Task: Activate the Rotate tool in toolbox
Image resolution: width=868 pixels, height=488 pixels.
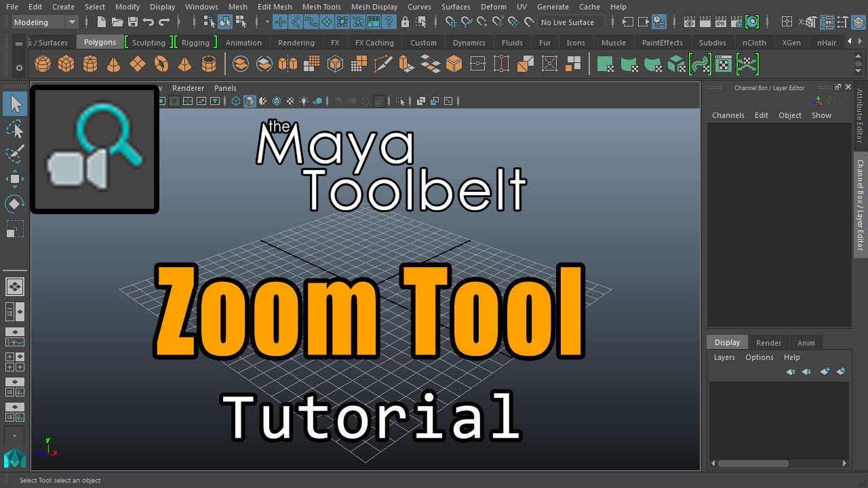Action: tap(15, 204)
